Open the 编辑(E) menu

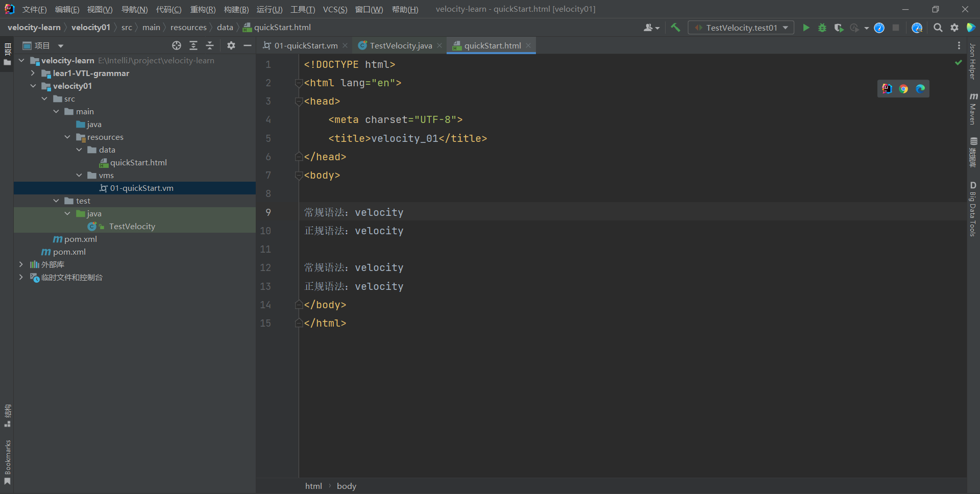[x=67, y=9]
